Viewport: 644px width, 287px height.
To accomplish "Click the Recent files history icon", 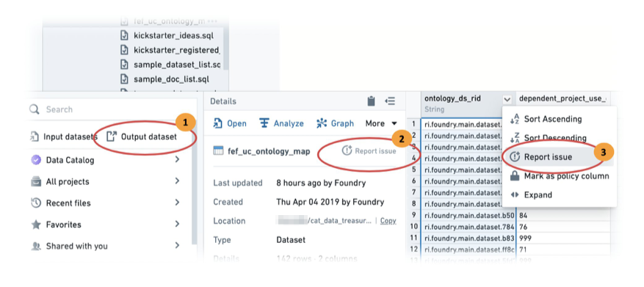I will pos(36,203).
